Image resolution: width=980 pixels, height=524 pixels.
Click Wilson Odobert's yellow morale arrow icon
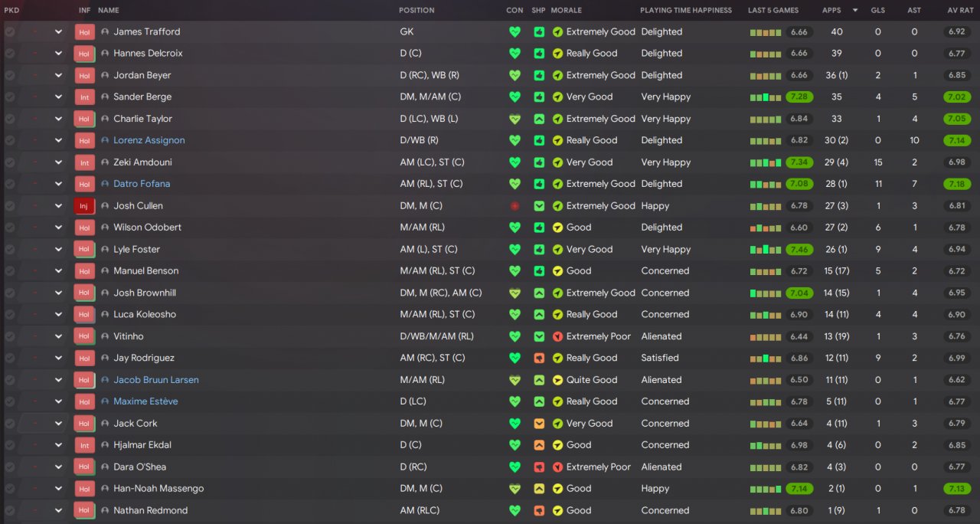[557, 228]
